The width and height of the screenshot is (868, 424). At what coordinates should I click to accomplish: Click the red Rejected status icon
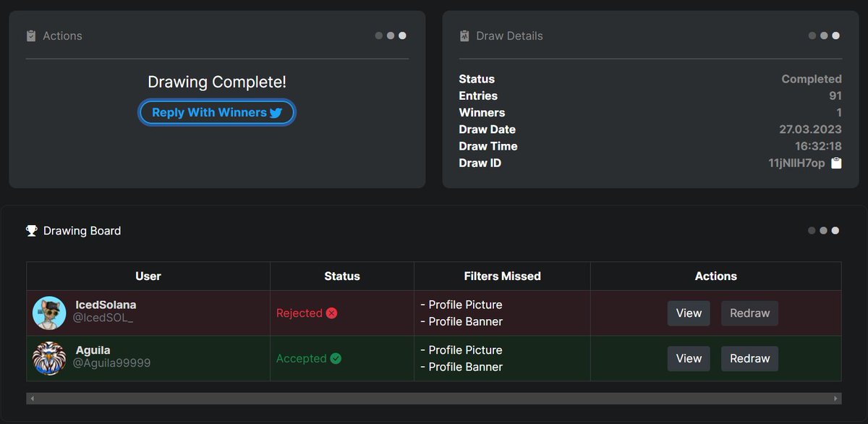(332, 313)
